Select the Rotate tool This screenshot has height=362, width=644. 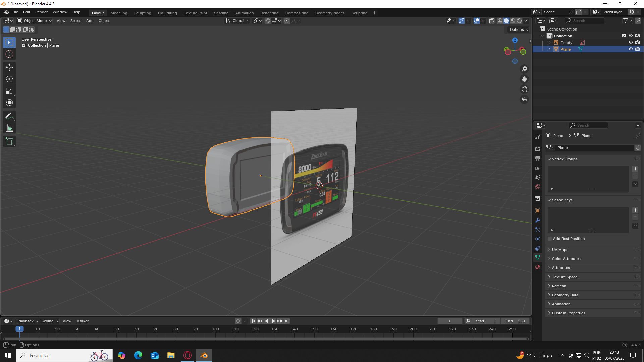click(x=9, y=79)
